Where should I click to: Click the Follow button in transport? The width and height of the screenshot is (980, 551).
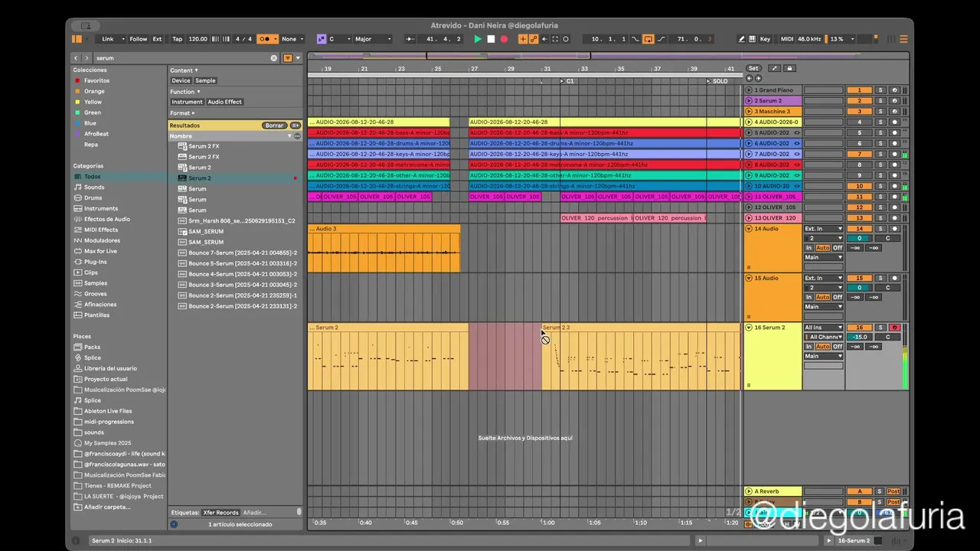[138, 39]
